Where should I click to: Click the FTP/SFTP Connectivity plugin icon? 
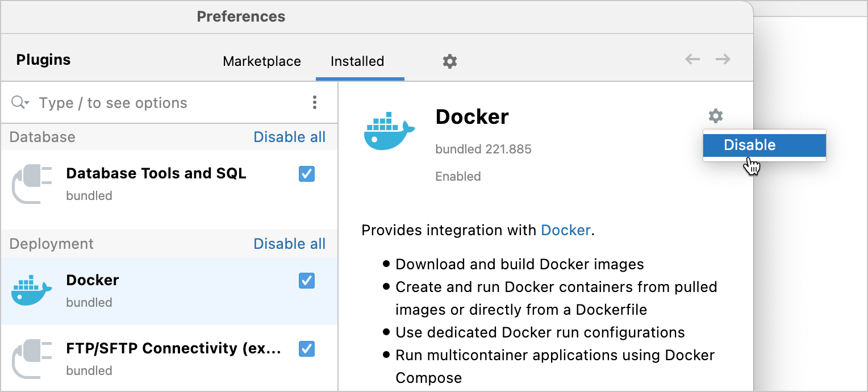31,358
